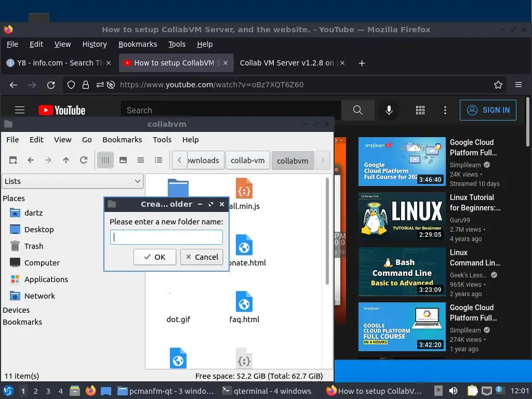Click the YouTube logo
532x399 pixels.
[x=62, y=110]
